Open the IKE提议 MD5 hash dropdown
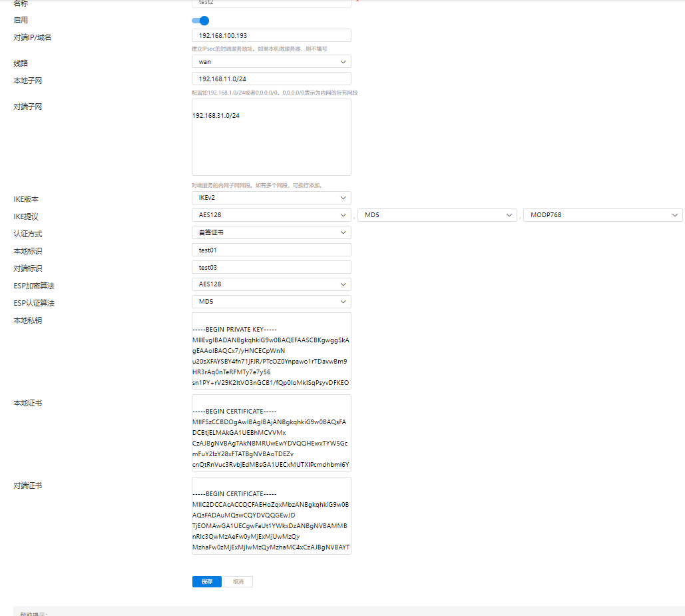The image size is (685, 616). click(437, 215)
